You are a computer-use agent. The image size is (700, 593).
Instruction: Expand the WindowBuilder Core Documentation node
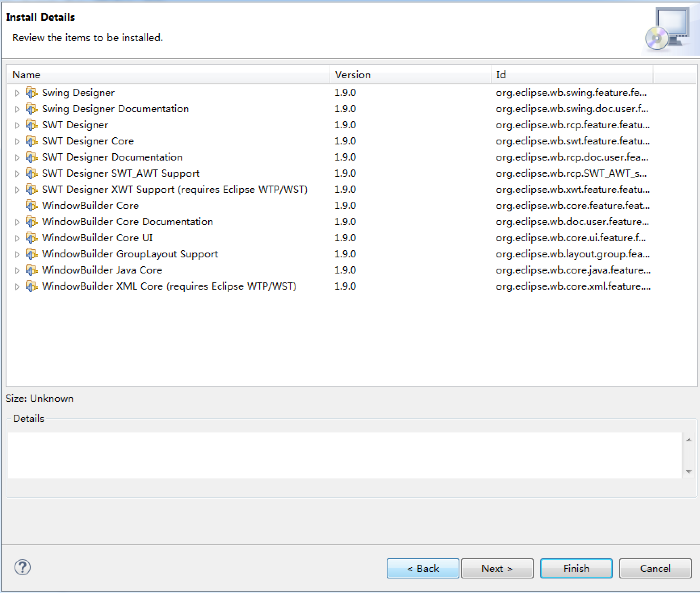pos(17,222)
